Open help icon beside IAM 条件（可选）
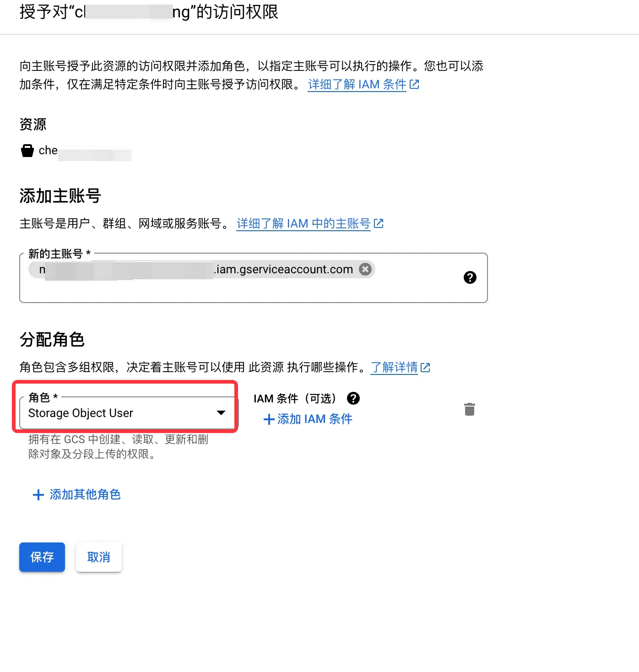The image size is (639, 672). point(353,398)
